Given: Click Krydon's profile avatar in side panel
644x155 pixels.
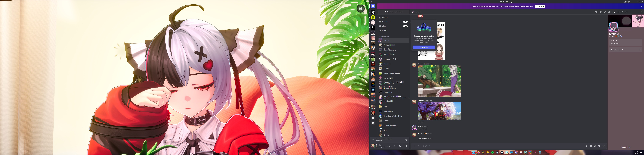Looking at the screenshot, I should [x=613, y=27].
